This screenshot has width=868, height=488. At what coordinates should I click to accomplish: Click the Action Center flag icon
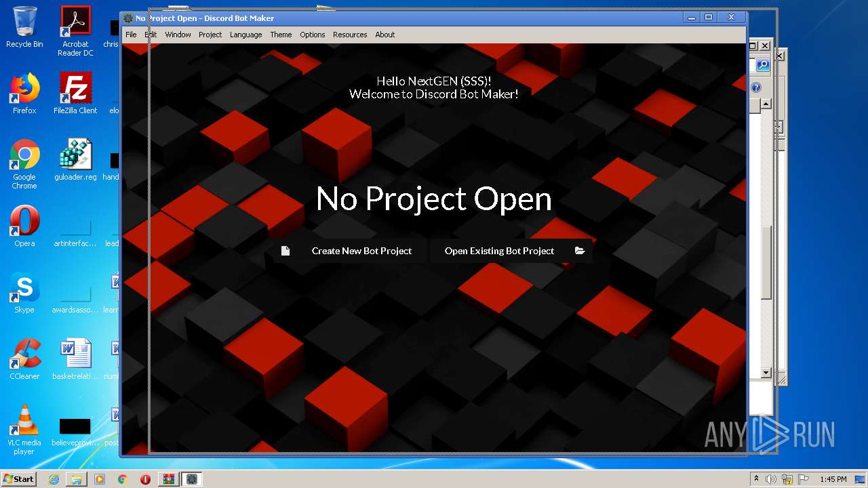click(x=804, y=479)
